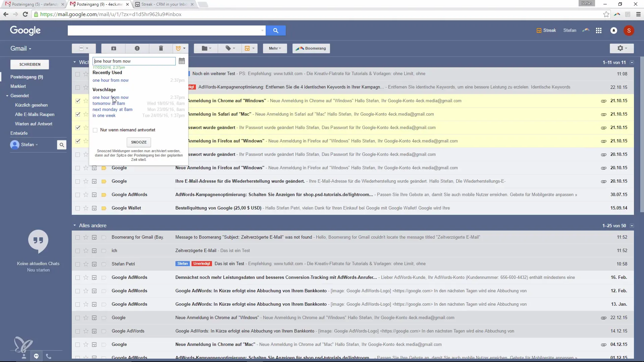Switch to Posteingang (5) browser tab
This screenshot has height=362, width=644.
tap(35, 4)
